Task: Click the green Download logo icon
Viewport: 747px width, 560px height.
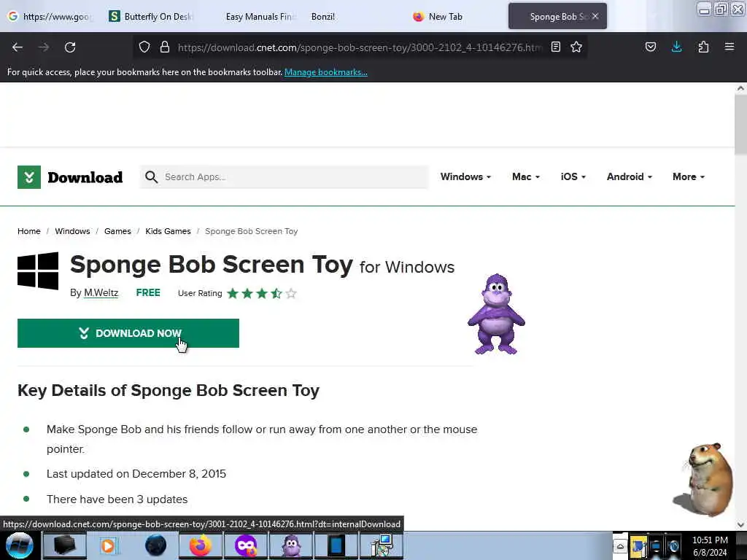Action: tap(29, 177)
